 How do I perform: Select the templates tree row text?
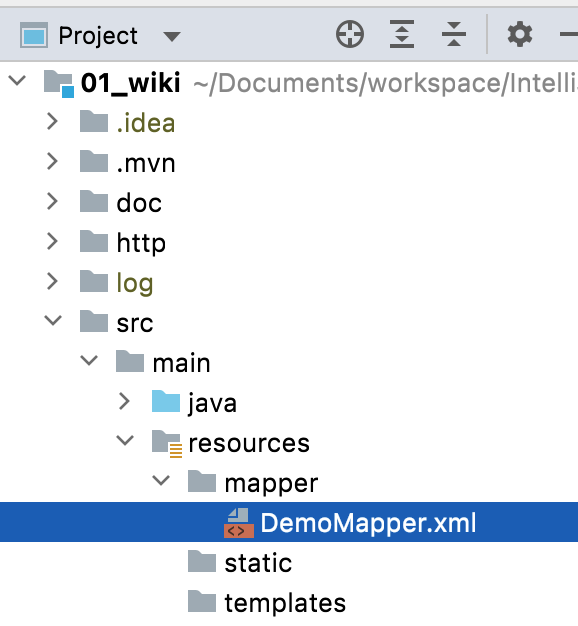285,603
